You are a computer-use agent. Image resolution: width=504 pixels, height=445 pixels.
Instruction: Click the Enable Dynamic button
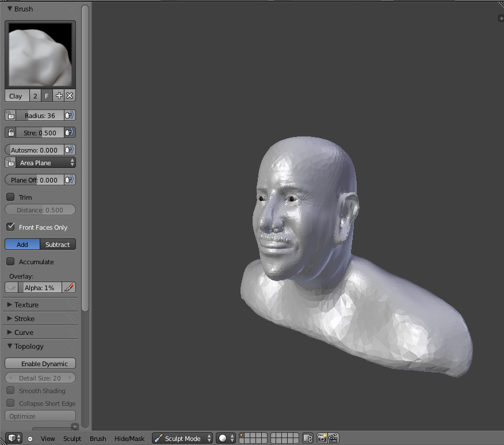40,364
